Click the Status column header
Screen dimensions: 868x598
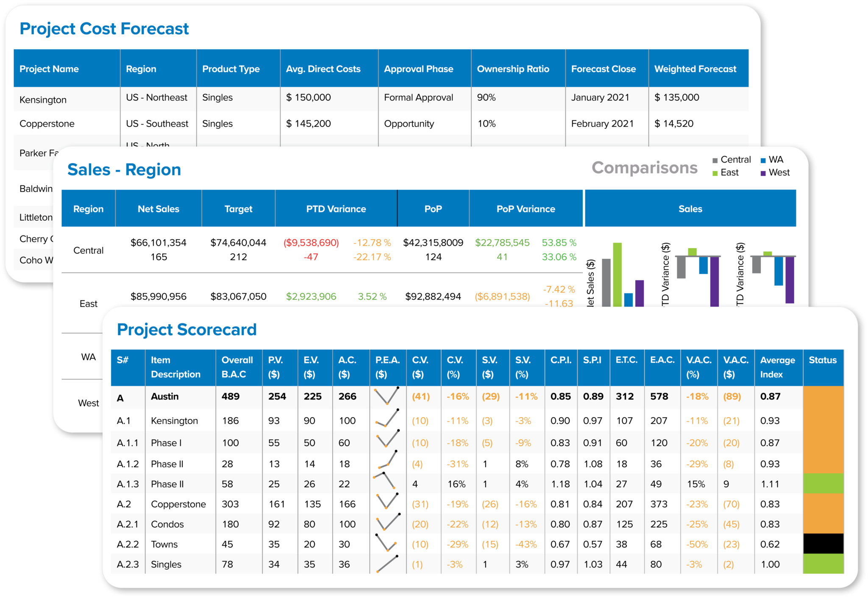pos(822,360)
